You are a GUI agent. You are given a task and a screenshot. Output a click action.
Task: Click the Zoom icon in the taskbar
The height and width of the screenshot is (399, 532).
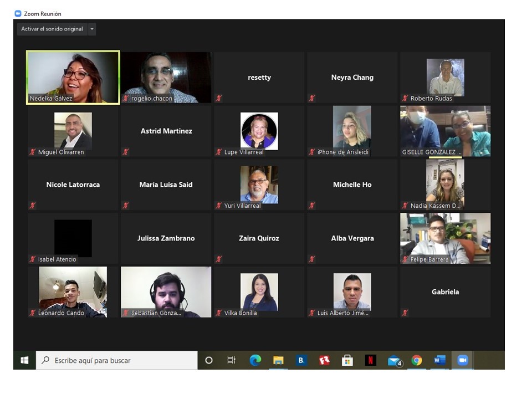[x=462, y=360]
